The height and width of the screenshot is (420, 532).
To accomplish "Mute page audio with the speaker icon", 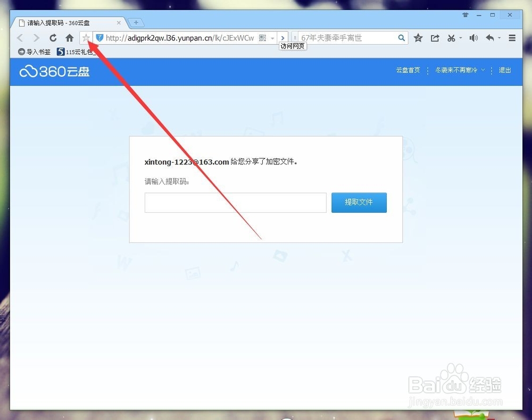I will click(x=473, y=38).
